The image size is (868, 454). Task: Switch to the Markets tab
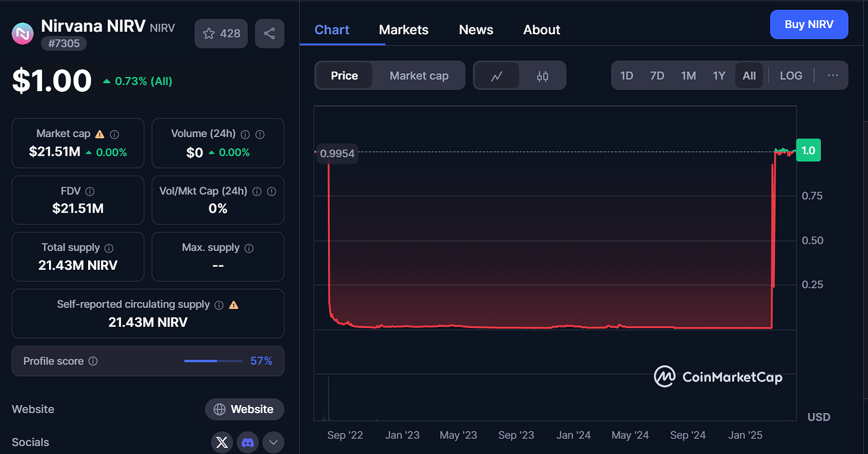[x=404, y=30]
